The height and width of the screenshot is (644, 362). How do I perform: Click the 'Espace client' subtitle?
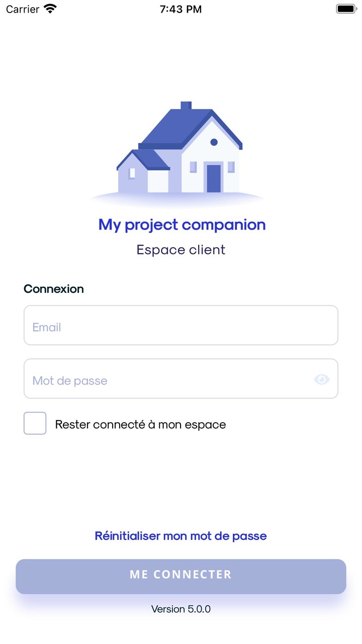[180, 250]
